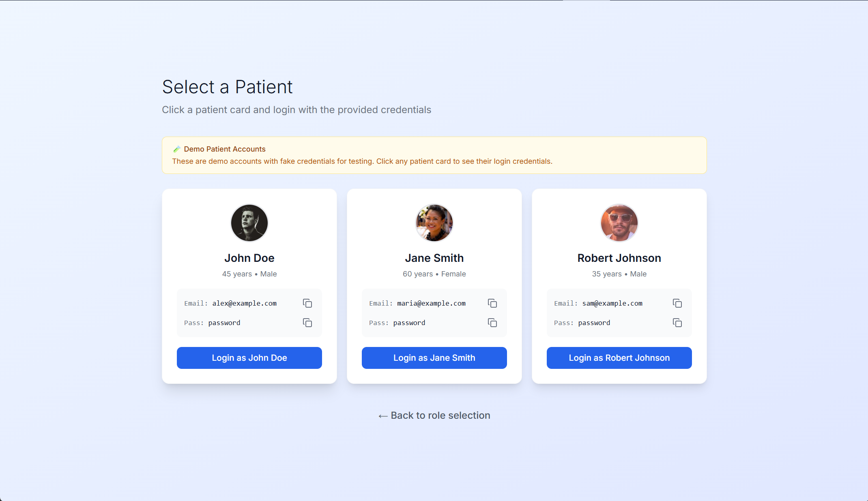Click Robert Johnson's profile photo
Image resolution: width=868 pixels, height=501 pixels.
click(619, 223)
